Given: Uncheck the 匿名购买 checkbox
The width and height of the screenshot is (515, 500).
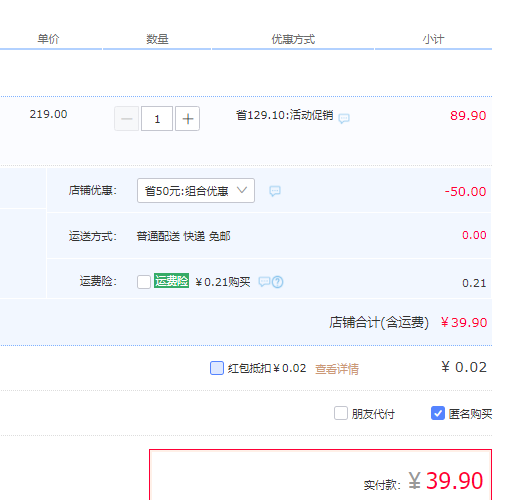Looking at the screenshot, I should [x=438, y=413].
